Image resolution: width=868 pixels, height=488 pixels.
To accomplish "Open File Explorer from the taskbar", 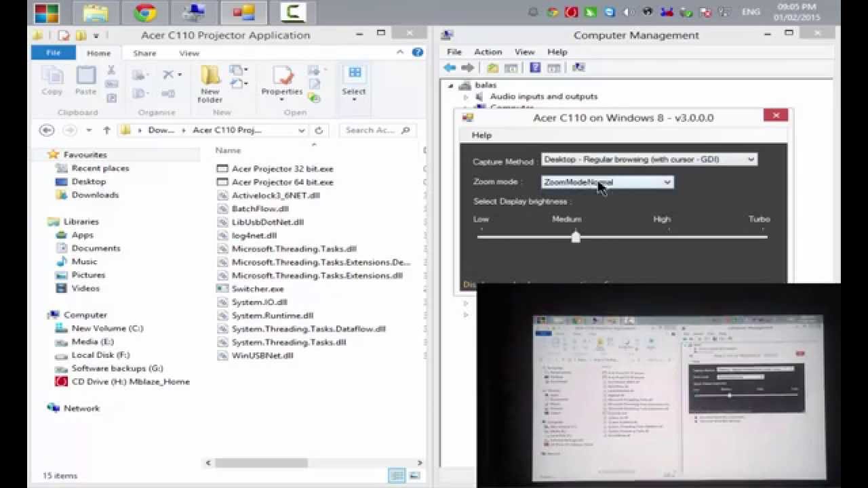I will tap(95, 13).
